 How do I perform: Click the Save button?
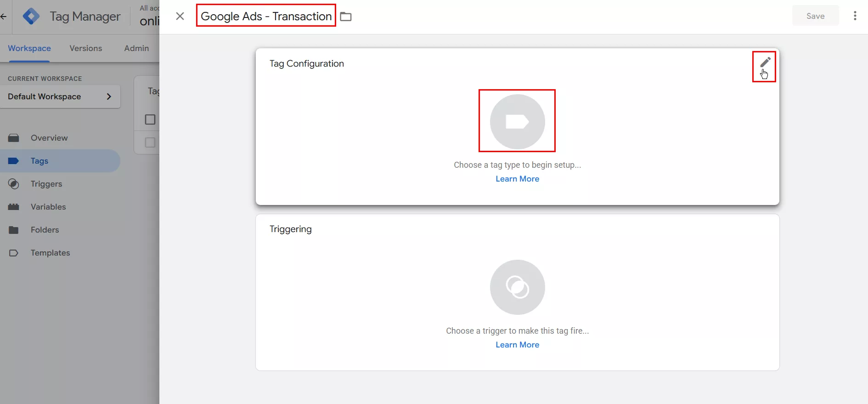815,16
